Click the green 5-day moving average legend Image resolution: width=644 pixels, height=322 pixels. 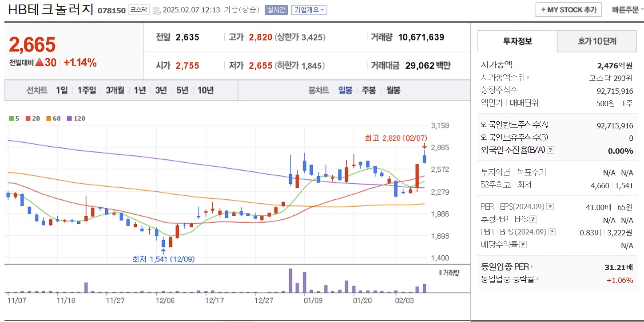click(x=14, y=119)
